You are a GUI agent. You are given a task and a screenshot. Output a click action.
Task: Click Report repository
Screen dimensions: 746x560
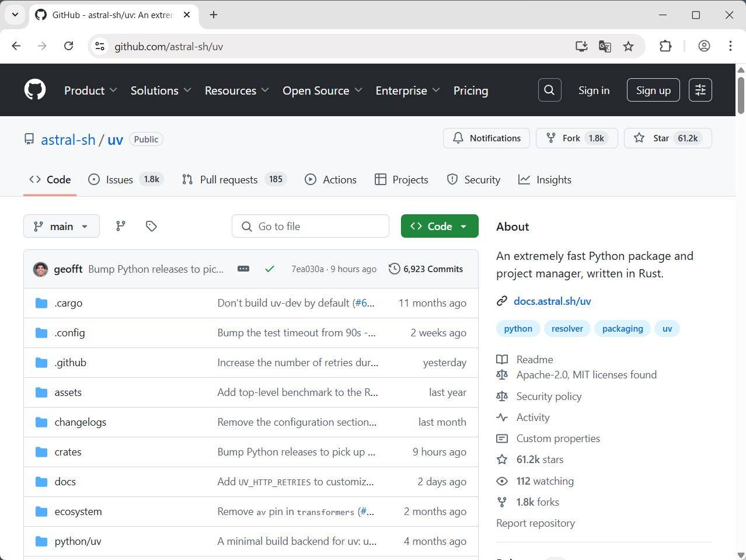(x=535, y=523)
